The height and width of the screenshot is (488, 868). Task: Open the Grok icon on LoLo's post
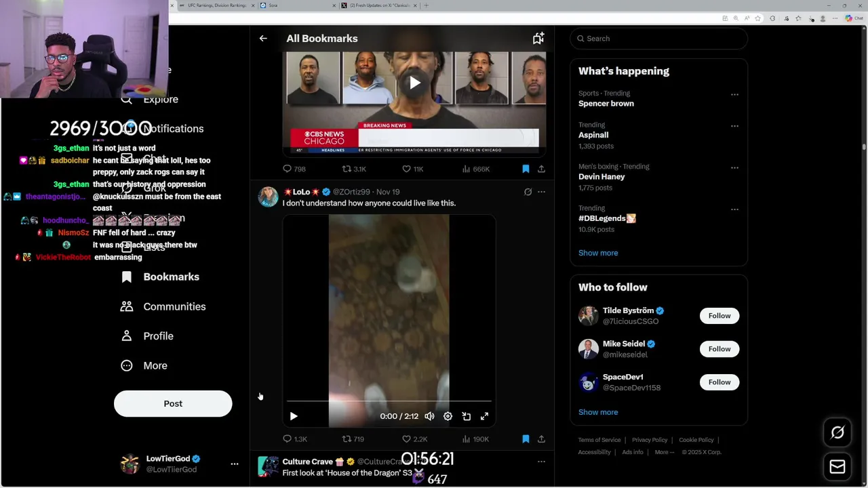pyautogui.click(x=528, y=192)
